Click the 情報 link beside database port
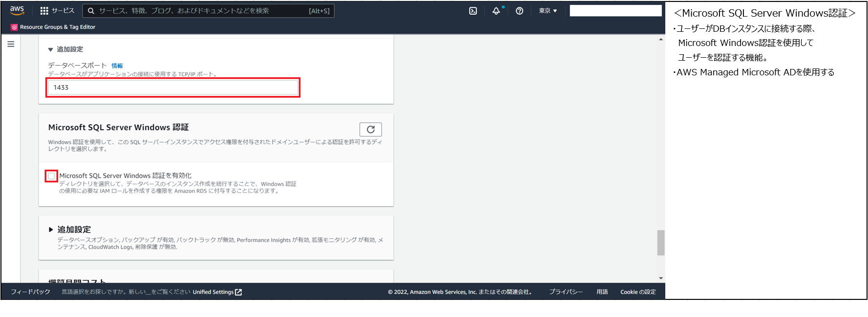 click(x=117, y=66)
